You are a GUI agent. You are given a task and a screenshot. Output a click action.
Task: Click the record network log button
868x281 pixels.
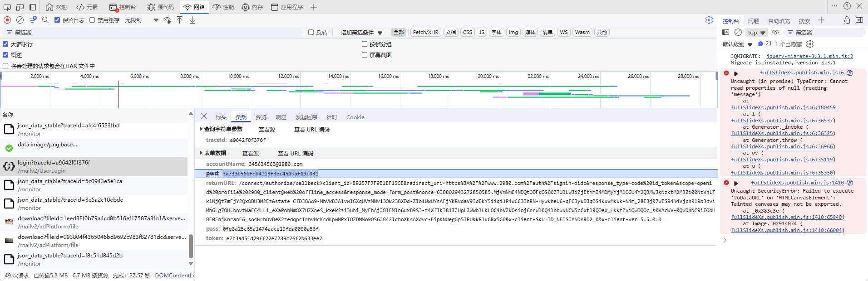pos(7,20)
